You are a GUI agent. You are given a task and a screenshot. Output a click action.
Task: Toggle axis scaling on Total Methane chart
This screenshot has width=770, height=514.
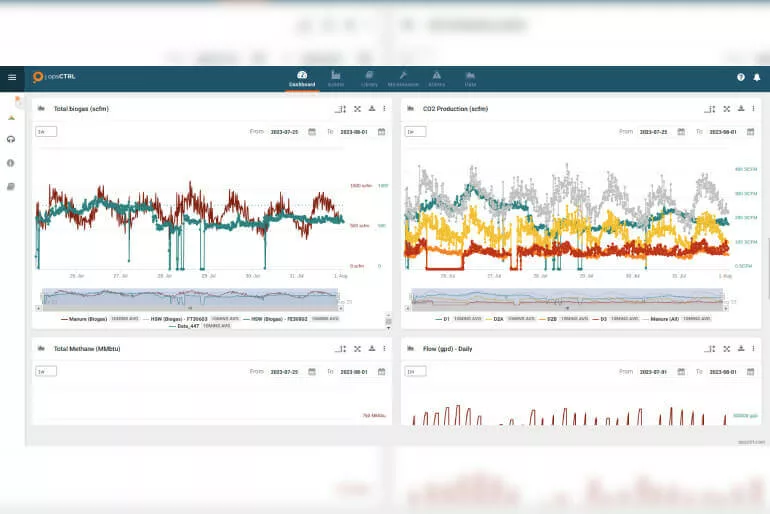[x=341, y=349]
